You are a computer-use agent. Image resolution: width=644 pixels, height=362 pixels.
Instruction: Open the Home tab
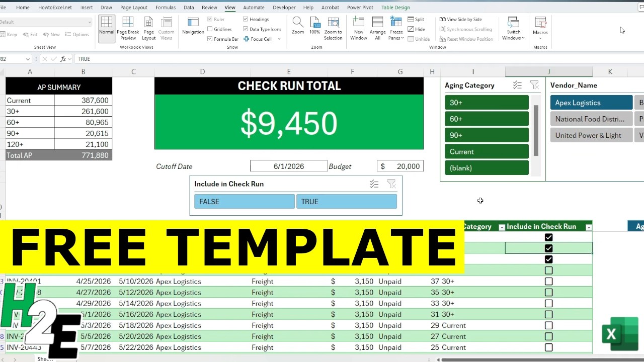tap(23, 8)
